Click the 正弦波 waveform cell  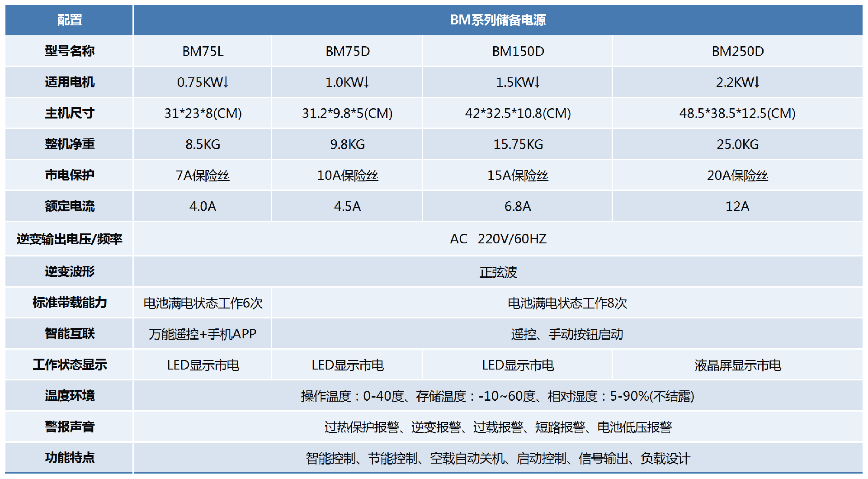pos(498,272)
